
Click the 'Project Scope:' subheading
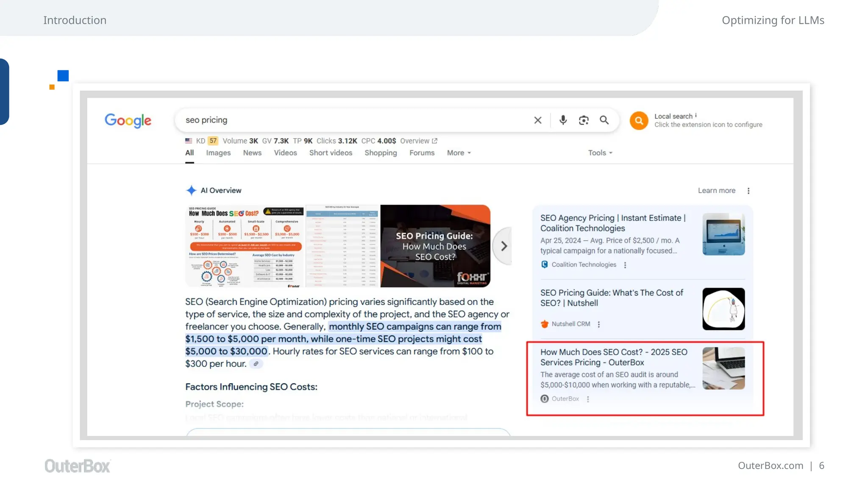point(214,405)
